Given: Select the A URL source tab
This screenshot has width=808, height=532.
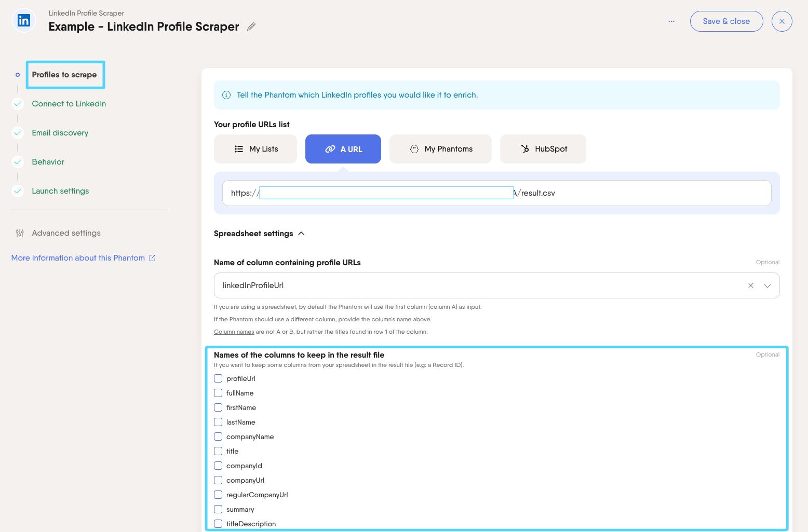Looking at the screenshot, I should (x=343, y=149).
